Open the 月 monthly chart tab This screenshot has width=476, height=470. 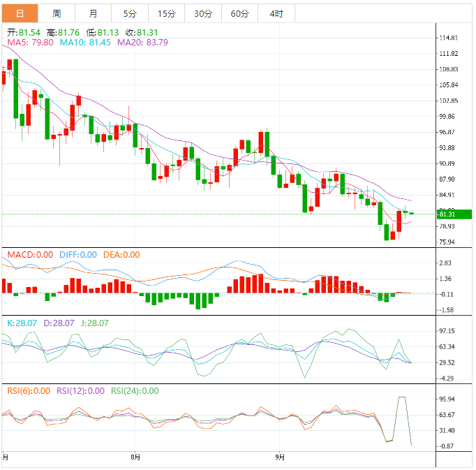pos(93,14)
